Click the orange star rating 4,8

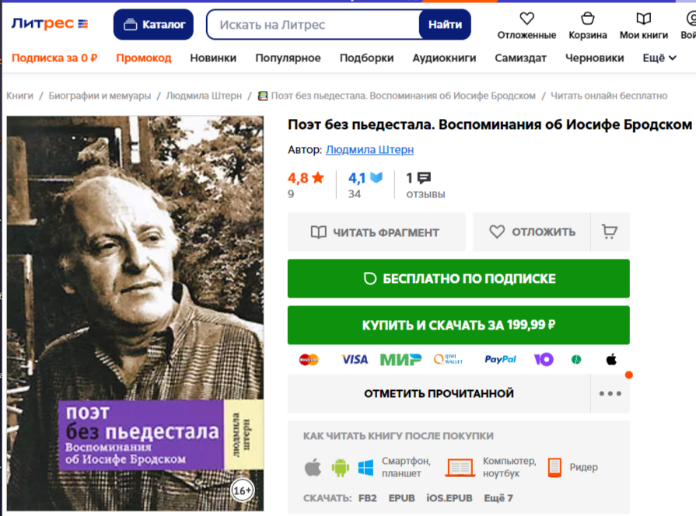(305, 178)
